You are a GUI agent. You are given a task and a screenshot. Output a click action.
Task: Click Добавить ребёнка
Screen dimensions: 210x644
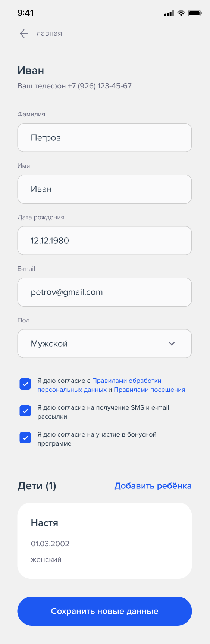pyautogui.click(x=153, y=486)
